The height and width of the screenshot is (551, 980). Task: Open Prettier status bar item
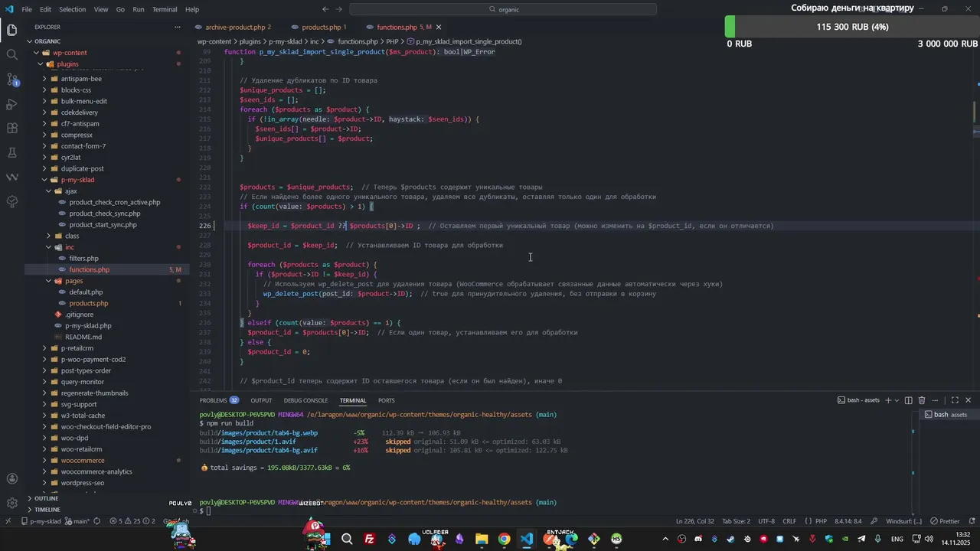pyautogui.click(x=945, y=521)
